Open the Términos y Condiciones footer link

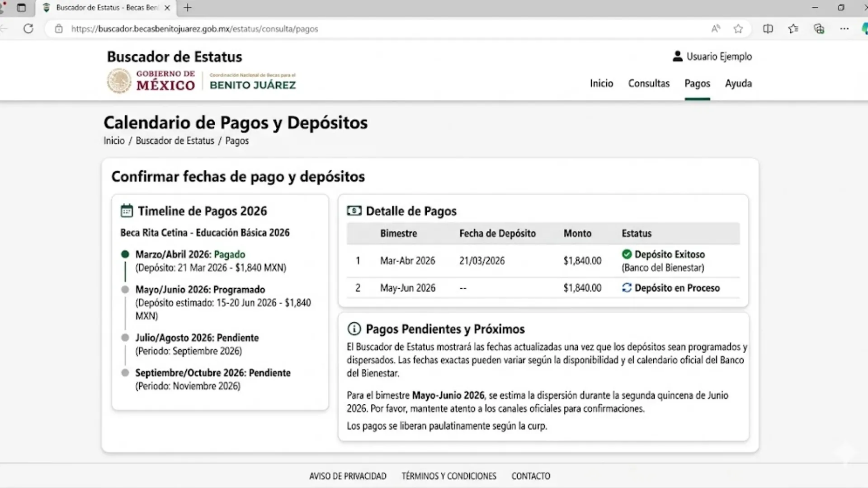449,476
